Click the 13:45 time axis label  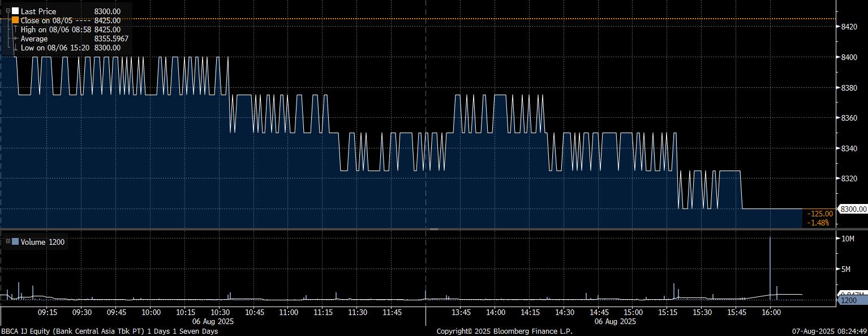coord(461,312)
